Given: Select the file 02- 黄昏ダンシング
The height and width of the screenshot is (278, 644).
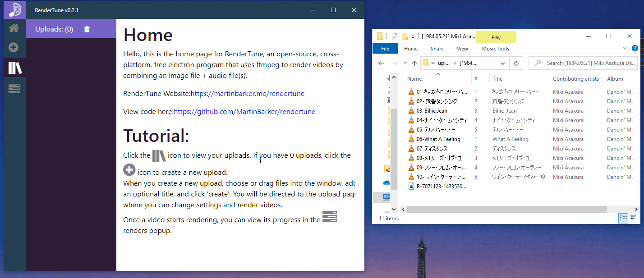Looking at the screenshot, I should coord(437,101).
